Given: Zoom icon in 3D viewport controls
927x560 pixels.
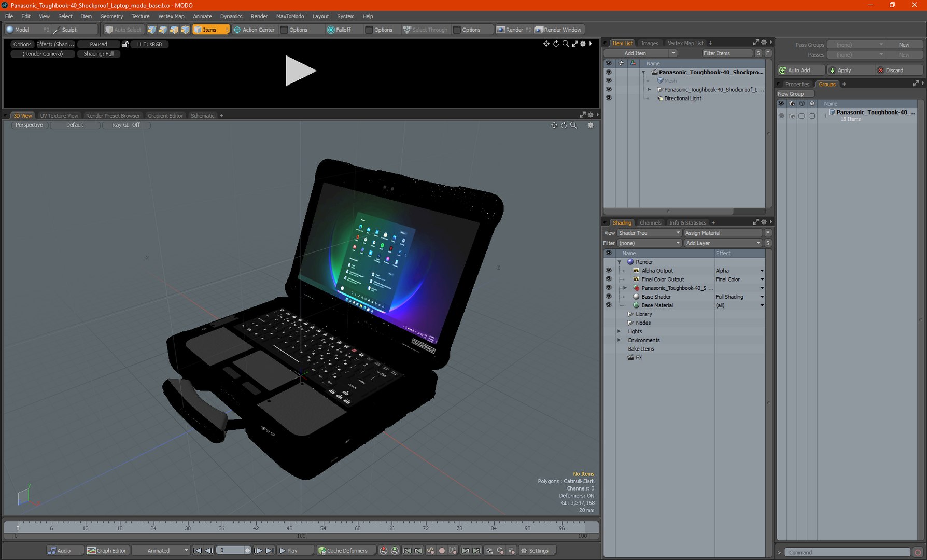Looking at the screenshot, I should coord(573,125).
